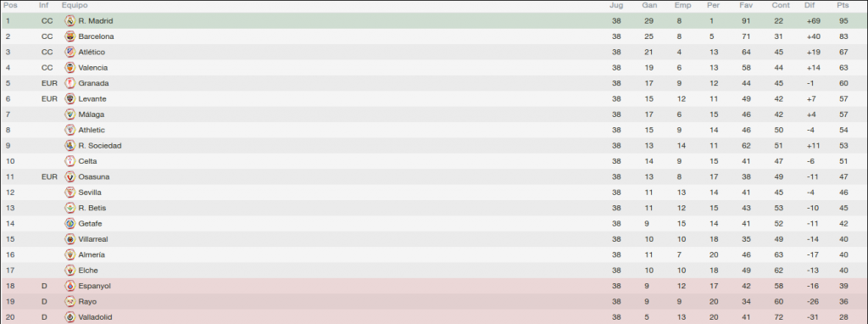Sort by the Gan column header
The image size is (868, 324).
649,6
